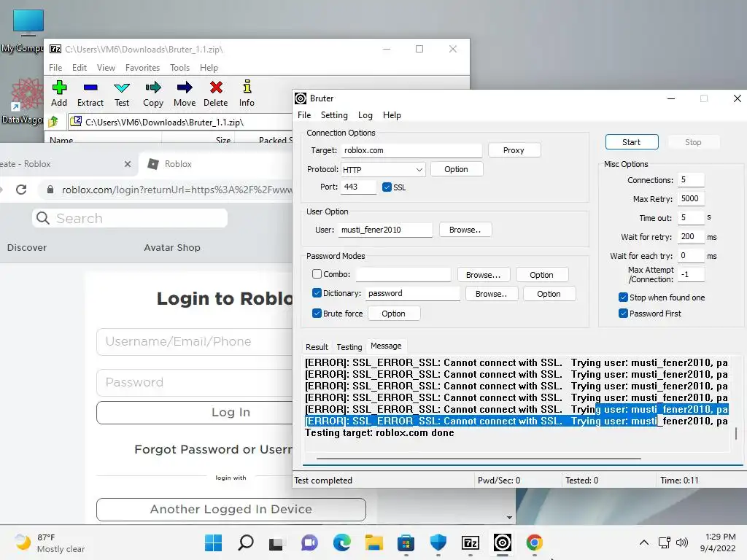Click Browse button next to Dictionary field
The width and height of the screenshot is (747, 560).
[x=491, y=294]
